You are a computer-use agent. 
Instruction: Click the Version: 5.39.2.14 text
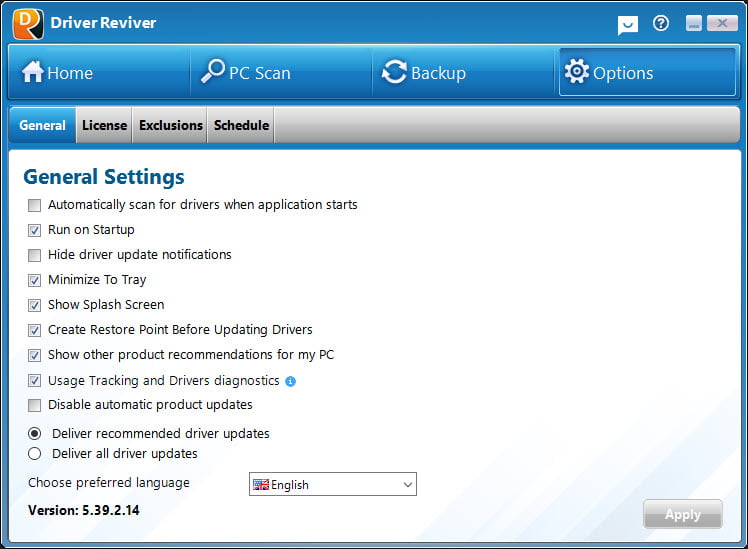(x=84, y=510)
